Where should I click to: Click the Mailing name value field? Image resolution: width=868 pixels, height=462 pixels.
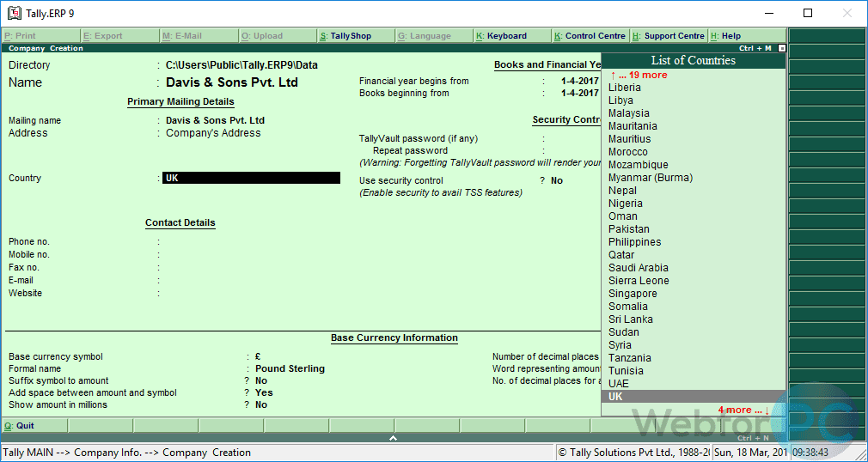[x=216, y=120]
